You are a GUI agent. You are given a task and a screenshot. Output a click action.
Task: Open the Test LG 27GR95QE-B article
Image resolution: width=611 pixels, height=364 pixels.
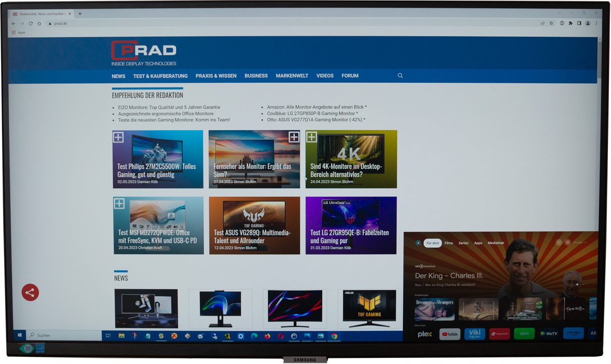(x=351, y=226)
